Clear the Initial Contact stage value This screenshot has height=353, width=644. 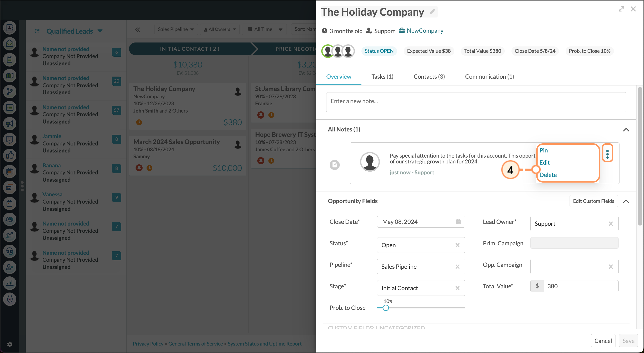457,288
